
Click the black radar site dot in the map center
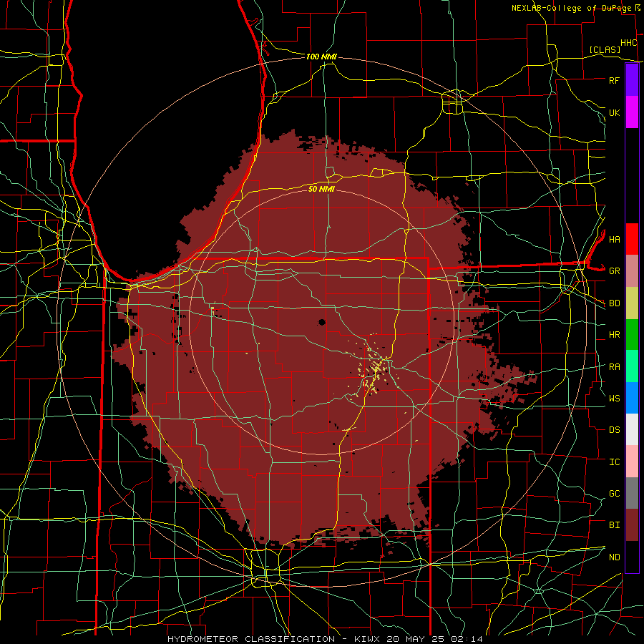click(322, 322)
